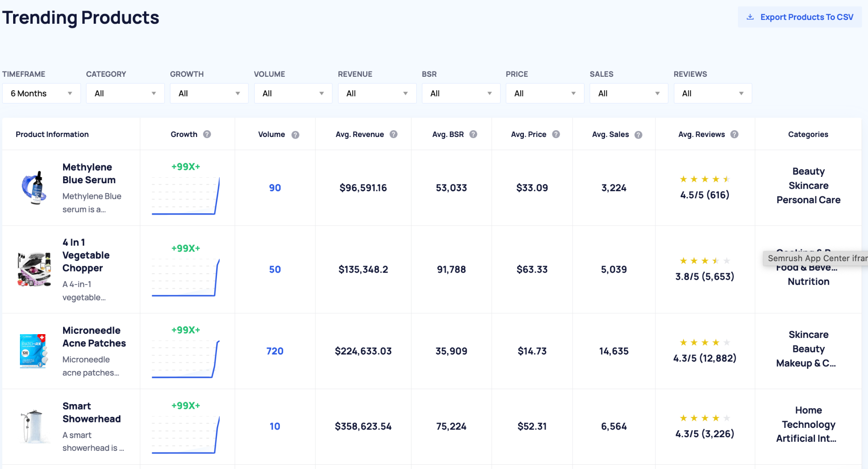
Task: Click the Avg. Revenue help icon
Action: [x=394, y=134]
